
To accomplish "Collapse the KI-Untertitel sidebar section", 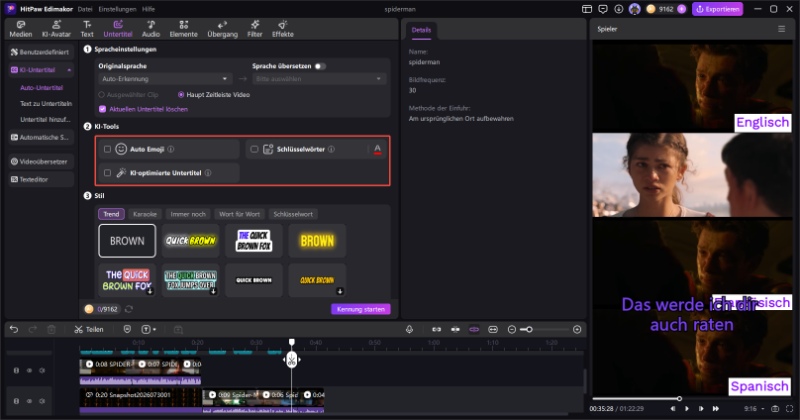I will (69, 70).
